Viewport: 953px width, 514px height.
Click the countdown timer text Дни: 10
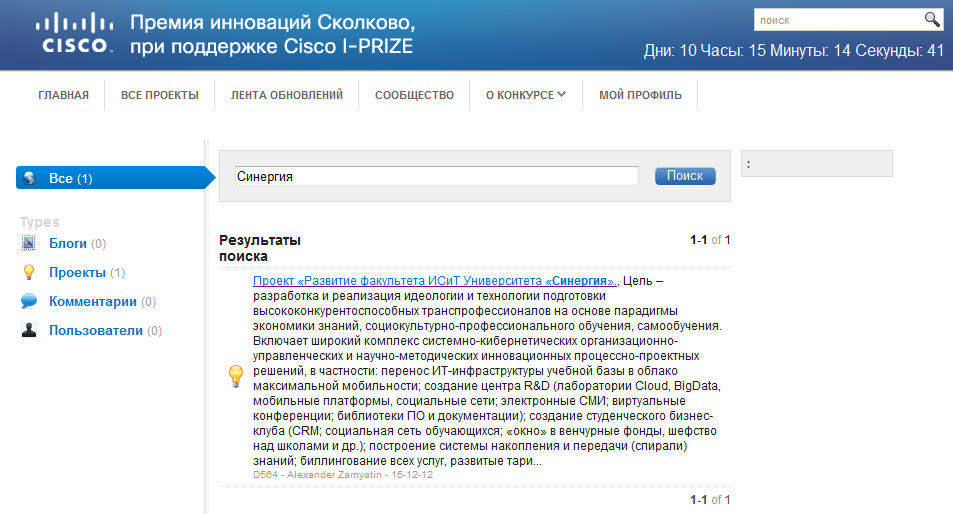tap(794, 50)
